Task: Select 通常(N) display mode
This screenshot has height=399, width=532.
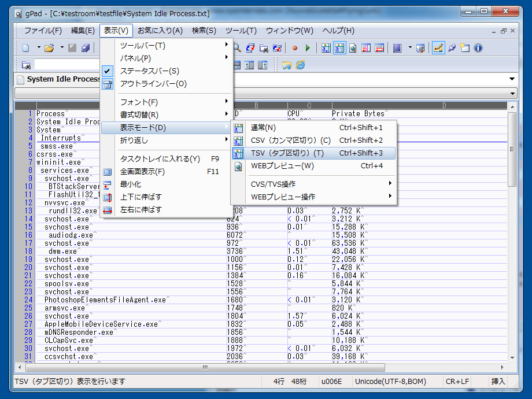Action: click(x=314, y=128)
